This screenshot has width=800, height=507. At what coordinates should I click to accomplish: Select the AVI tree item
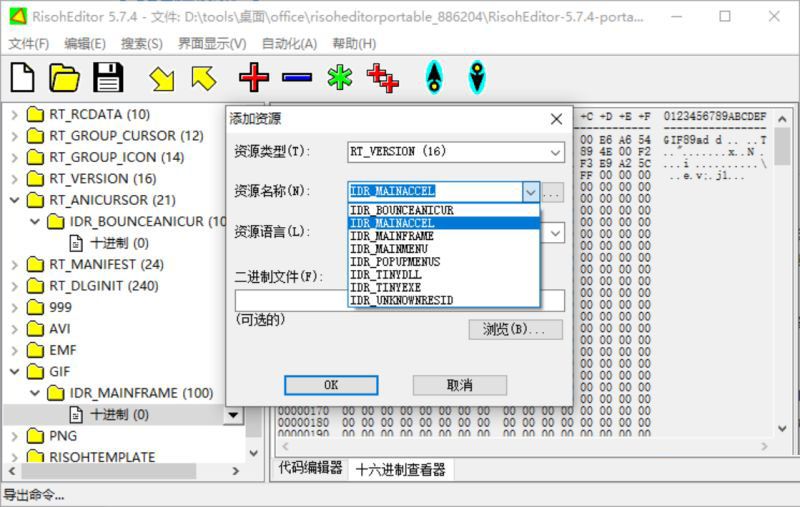(60, 329)
